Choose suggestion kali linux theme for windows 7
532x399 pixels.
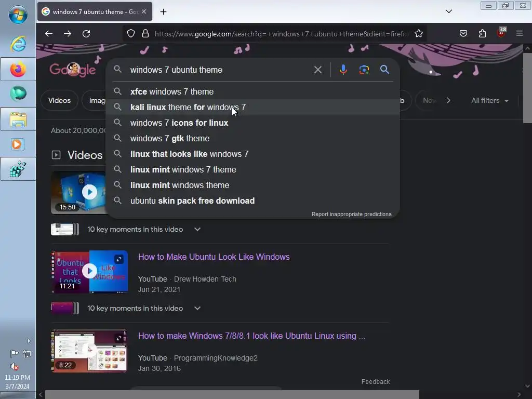tap(253, 107)
